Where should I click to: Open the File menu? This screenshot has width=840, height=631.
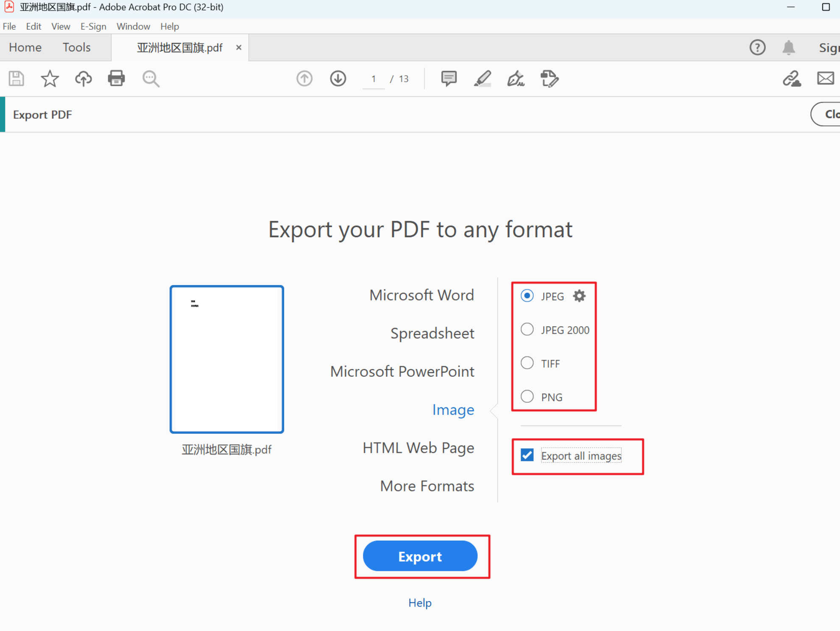[9, 26]
